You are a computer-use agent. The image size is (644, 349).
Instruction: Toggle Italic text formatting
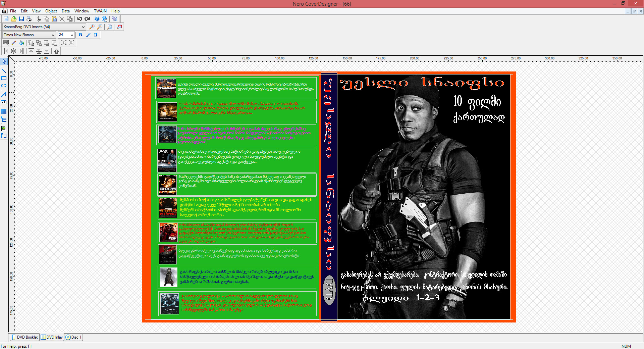[88, 35]
